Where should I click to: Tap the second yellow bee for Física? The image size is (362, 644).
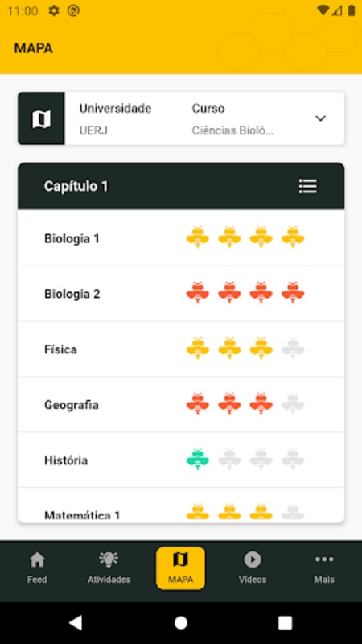[229, 349]
